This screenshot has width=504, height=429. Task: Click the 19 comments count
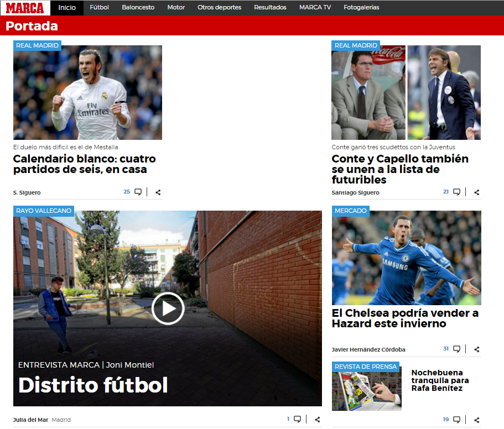tap(446, 420)
